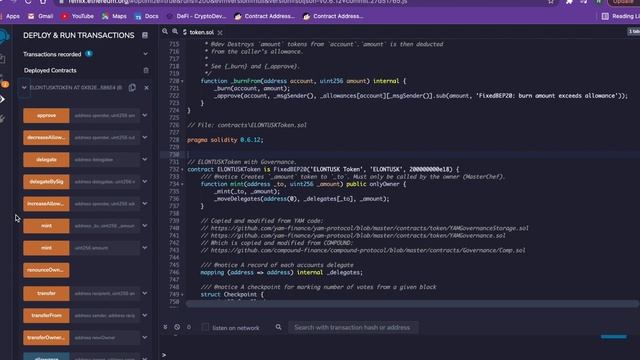This screenshot has height=360, width=640.
Task: Expand the increaseAllowance parameters
Action: (145, 204)
